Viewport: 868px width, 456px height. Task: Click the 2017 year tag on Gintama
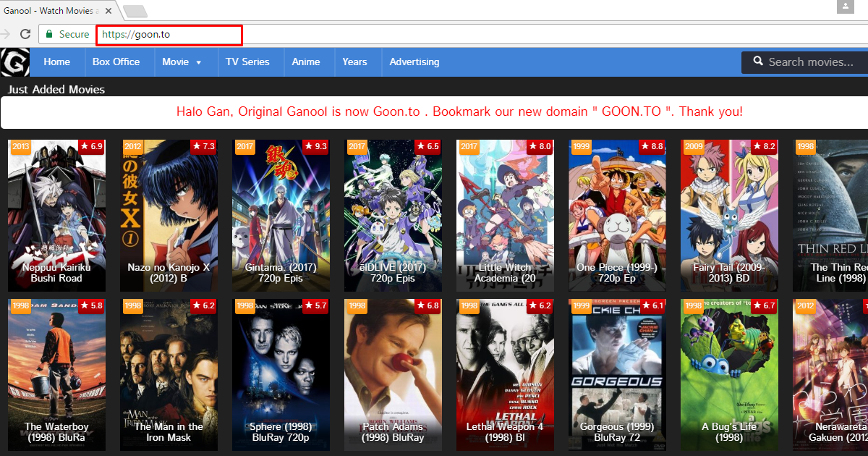click(244, 146)
